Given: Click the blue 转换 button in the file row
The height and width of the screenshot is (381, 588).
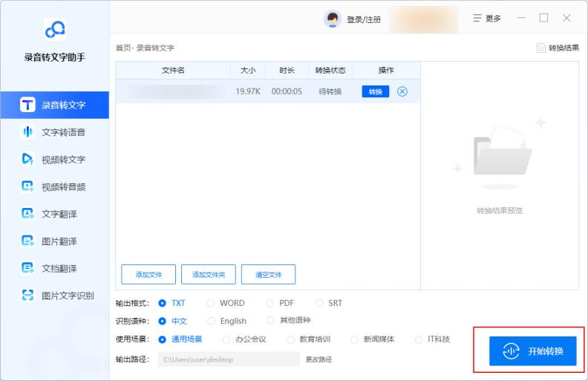Looking at the screenshot, I should (x=376, y=91).
